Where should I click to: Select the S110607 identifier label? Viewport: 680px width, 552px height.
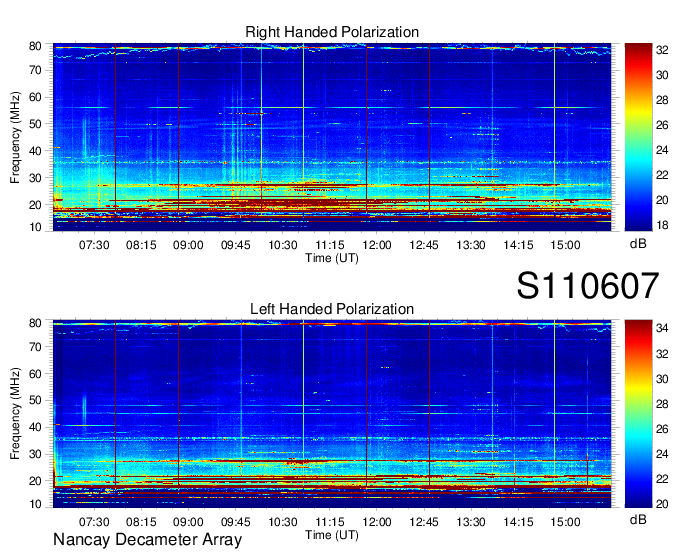click(588, 285)
